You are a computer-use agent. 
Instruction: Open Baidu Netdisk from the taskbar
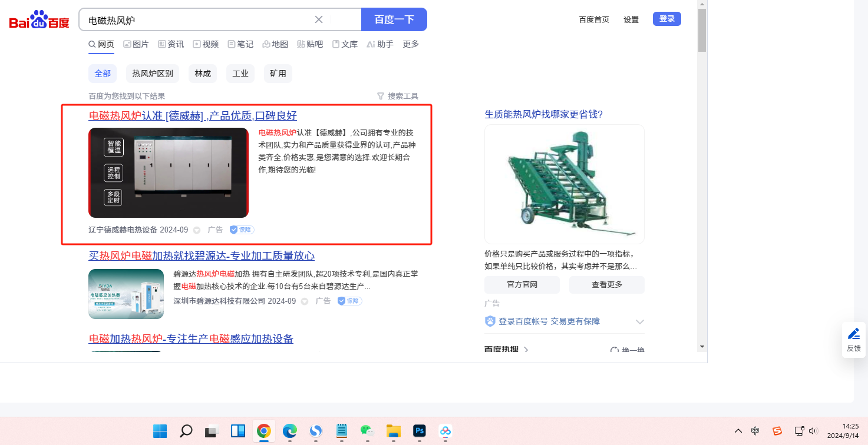click(x=445, y=431)
